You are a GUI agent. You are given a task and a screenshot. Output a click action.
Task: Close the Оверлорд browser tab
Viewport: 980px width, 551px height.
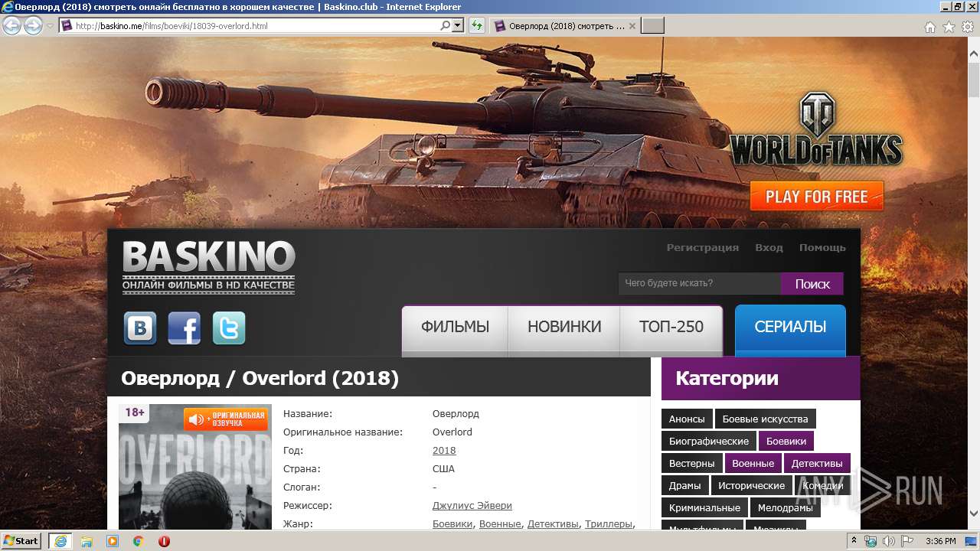[632, 26]
